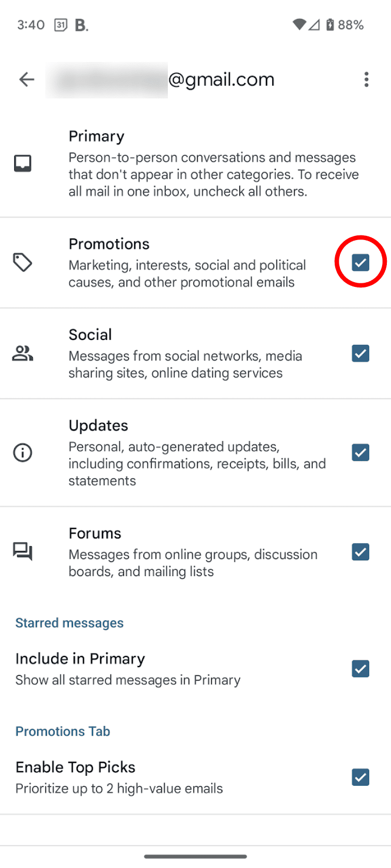This screenshot has width=391, height=868.
Task: Tap the back arrow icon
Action: [27, 80]
